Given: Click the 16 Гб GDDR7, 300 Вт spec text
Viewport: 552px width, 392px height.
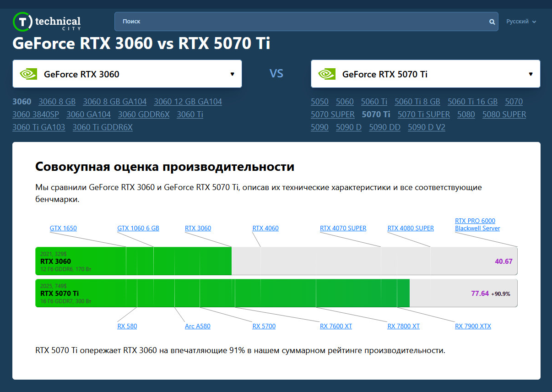Looking at the screenshot, I should (66, 301).
